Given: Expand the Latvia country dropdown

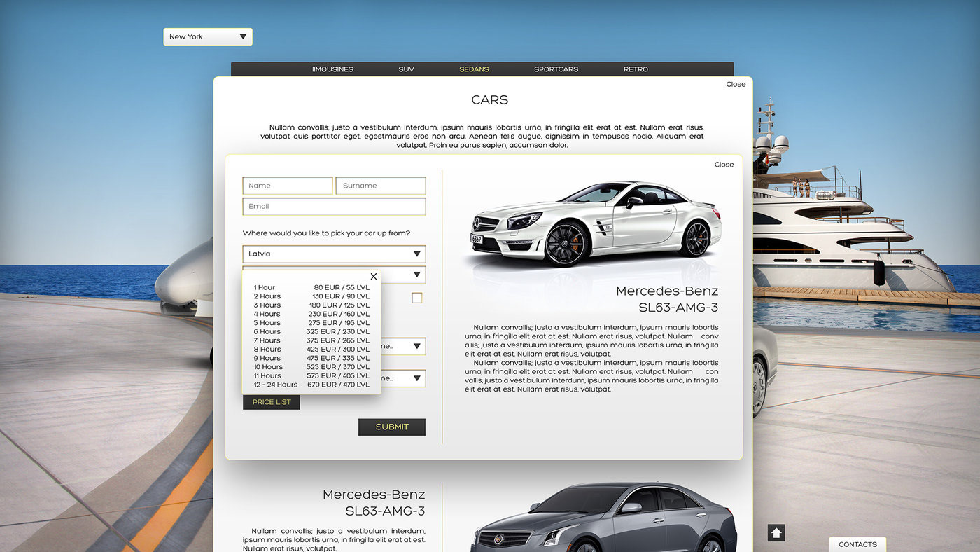Looking at the screenshot, I should coord(334,254).
